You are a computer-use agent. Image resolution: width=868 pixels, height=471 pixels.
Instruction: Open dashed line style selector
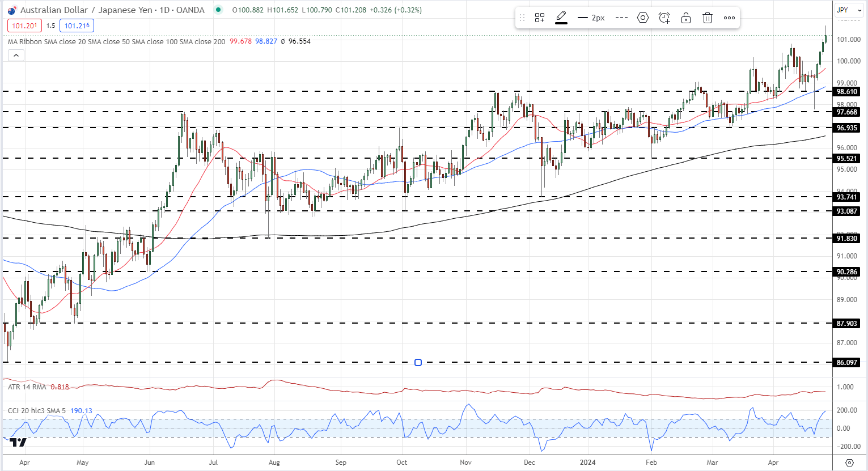click(x=621, y=18)
